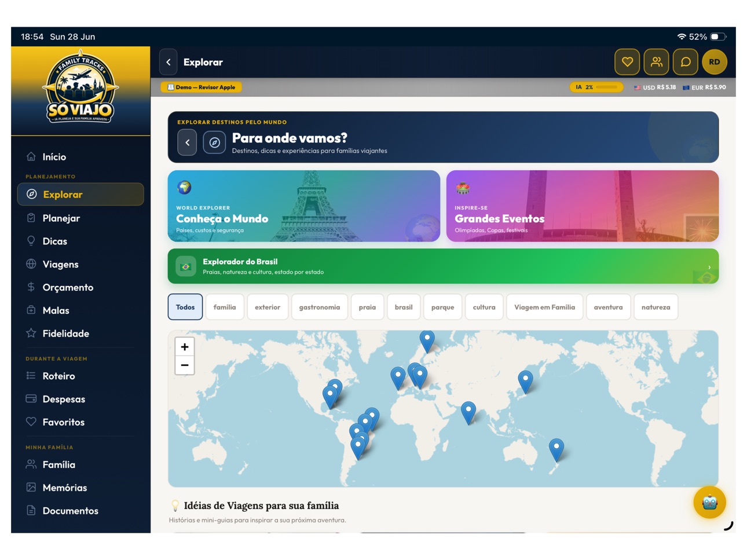Image resolution: width=747 pixels, height=560 pixels.
Task: Open family members icon in top bar
Action: 656,62
